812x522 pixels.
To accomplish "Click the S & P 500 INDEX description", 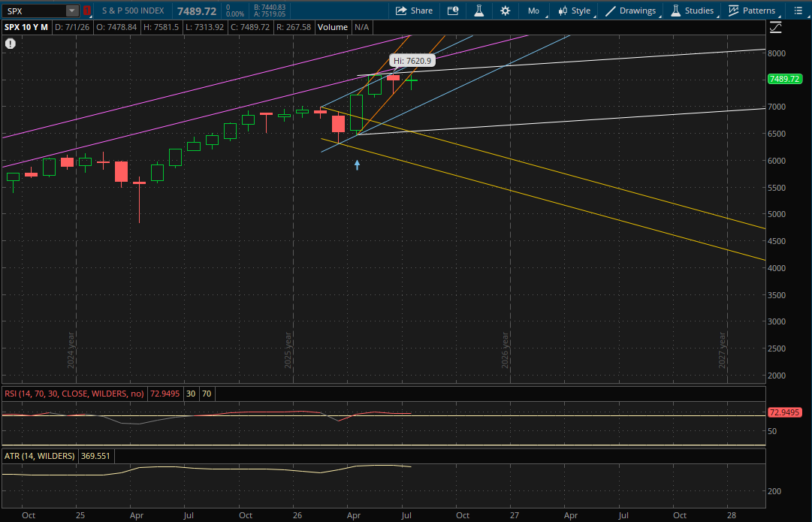I will point(133,11).
